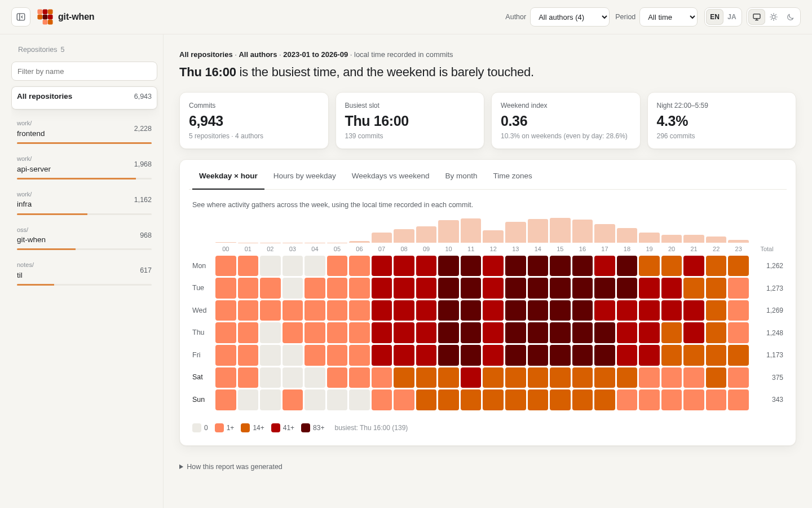Collapse the sidebar panel
Viewport: 812px width, 508px height.
(x=21, y=17)
